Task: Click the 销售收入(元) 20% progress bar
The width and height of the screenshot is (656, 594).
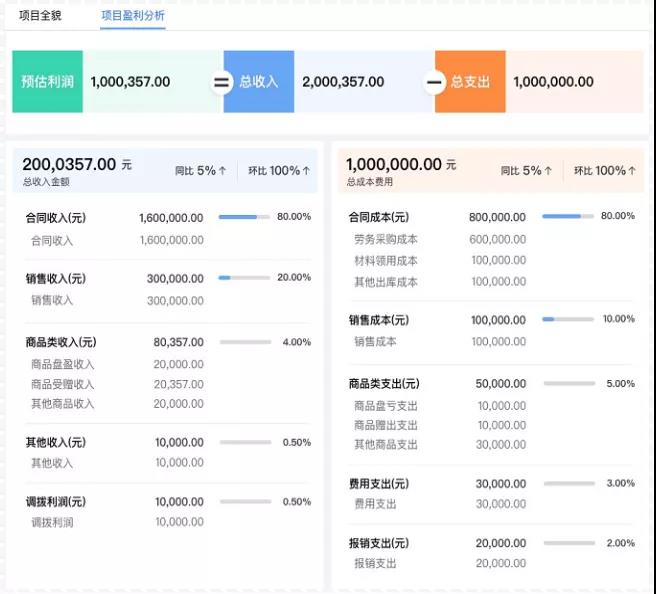Action: tap(244, 278)
